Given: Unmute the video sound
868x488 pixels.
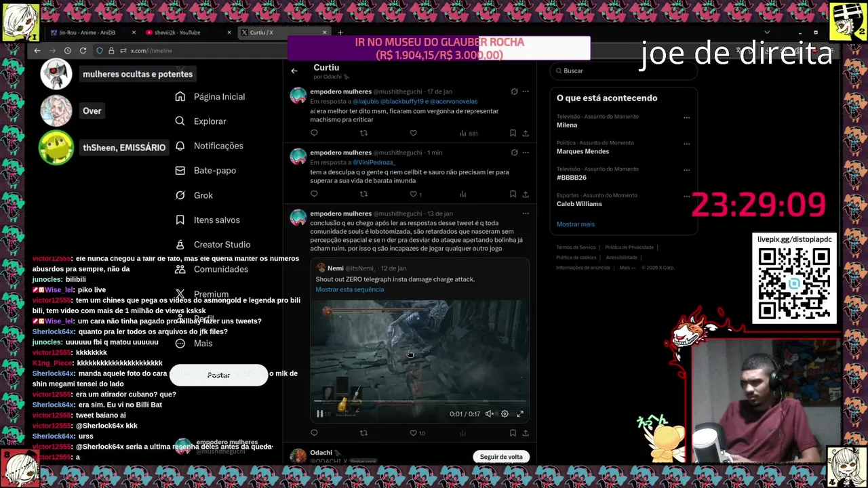Looking at the screenshot, I should (x=489, y=414).
